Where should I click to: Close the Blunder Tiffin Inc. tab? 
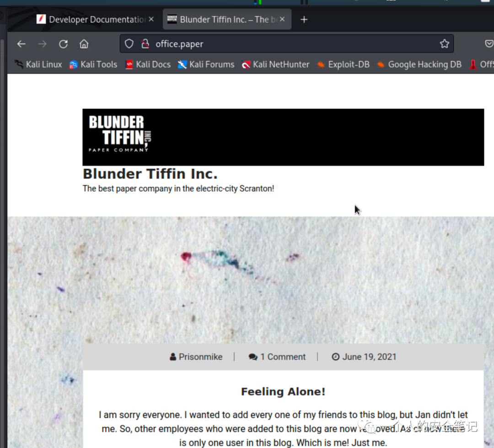pos(282,19)
